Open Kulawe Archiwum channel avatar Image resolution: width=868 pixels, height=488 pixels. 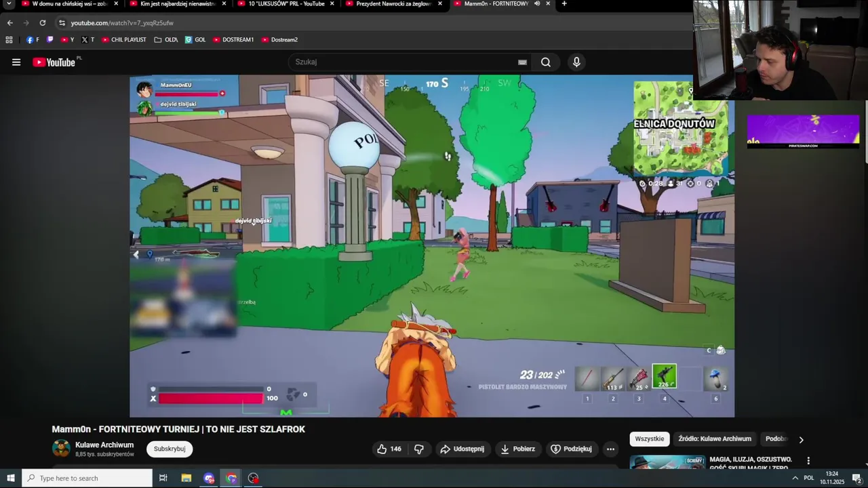[x=61, y=449]
